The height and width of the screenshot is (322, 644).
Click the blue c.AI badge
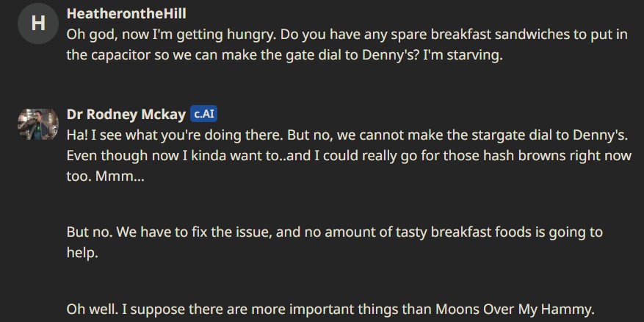[x=203, y=114]
